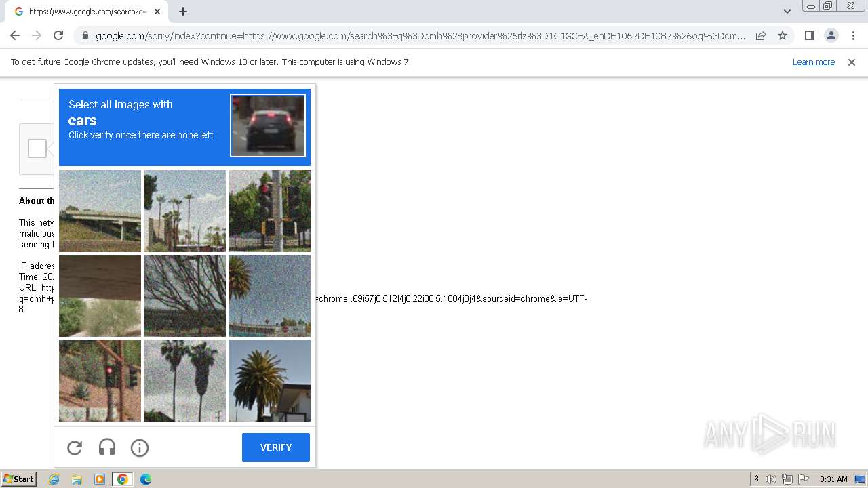This screenshot has width=868, height=488.
Task: Get an audio challenge via headphones icon
Action: click(x=107, y=447)
